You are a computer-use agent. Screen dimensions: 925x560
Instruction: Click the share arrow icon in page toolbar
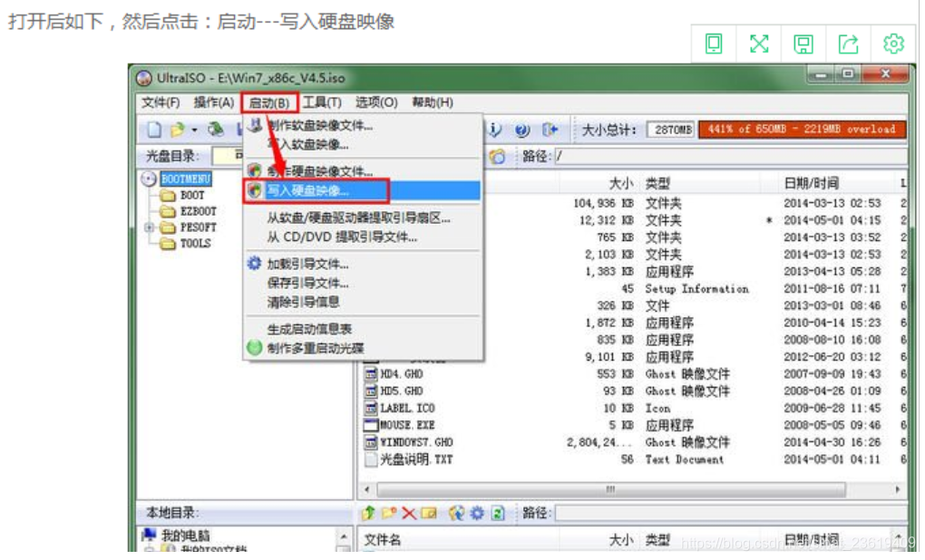[x=848, y=43]
